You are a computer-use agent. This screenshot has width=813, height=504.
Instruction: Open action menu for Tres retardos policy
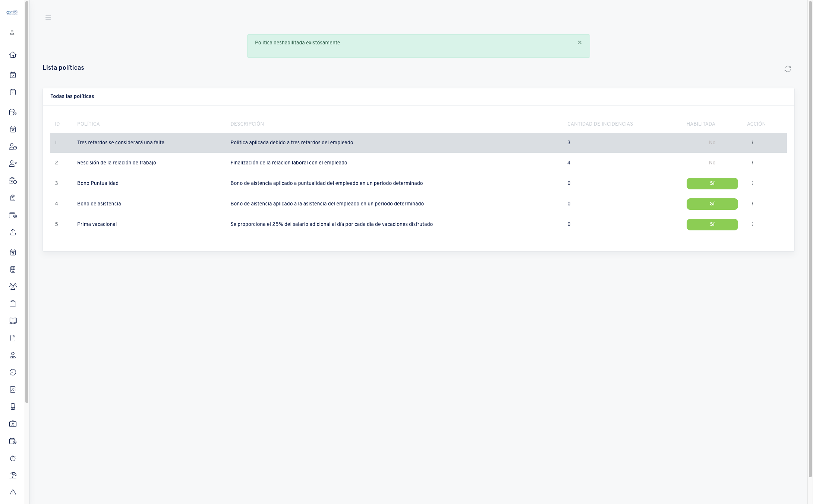tap(752, 143)
